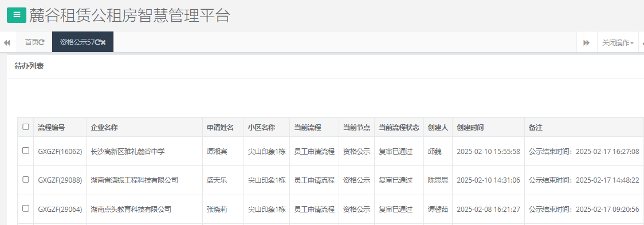Image resolution: width=644 pixels, height=225 pixels.
Task: Tick the select-all checkbox in table header
Action: (25, 127)
